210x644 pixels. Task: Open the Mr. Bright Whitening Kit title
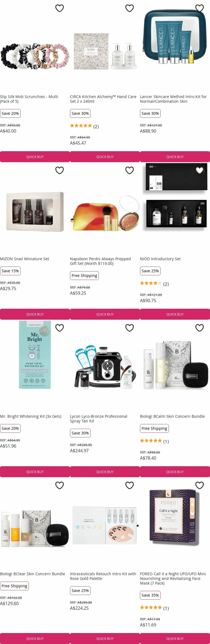[31, 416]
